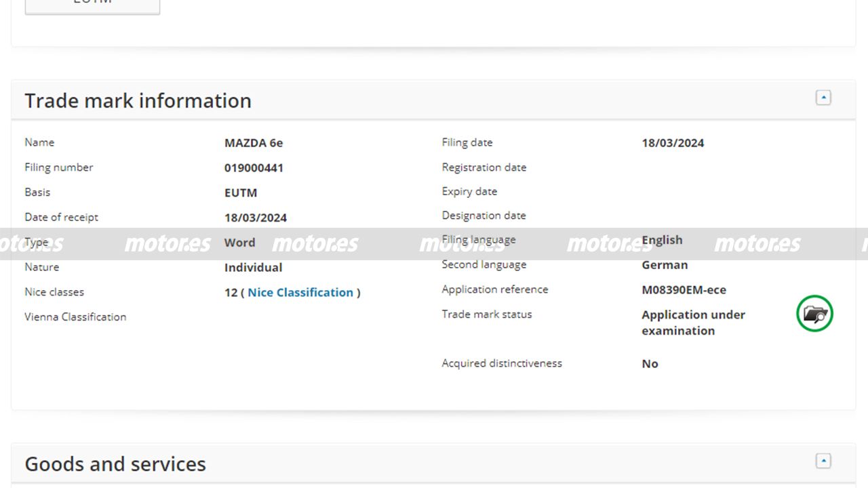Select the date of receipt 18/03/2024
Viewport: 868px width, 488px height.
256,218
